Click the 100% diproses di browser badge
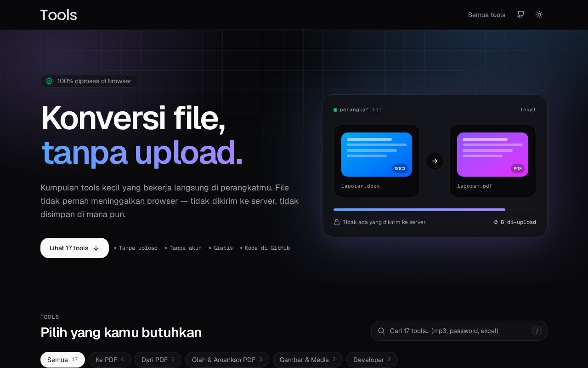 (x=89, y=81)
